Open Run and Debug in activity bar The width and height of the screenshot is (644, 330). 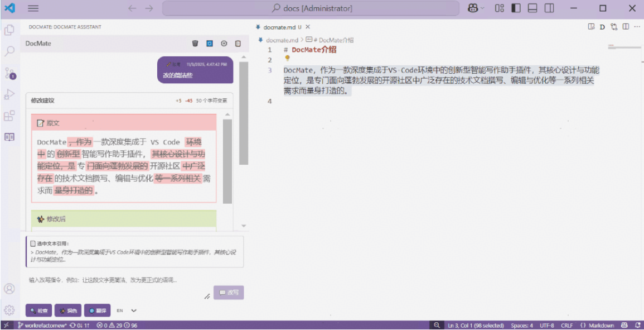click(9, 94)
